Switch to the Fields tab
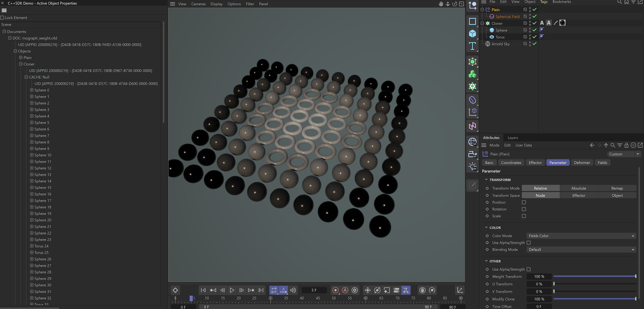Screen dimensions: 644x309 tap(602, 163)
